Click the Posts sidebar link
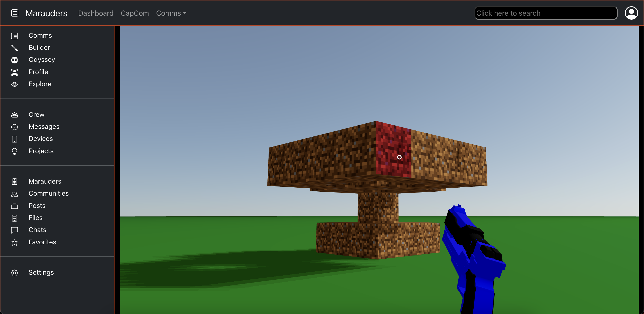 point(37,205)
